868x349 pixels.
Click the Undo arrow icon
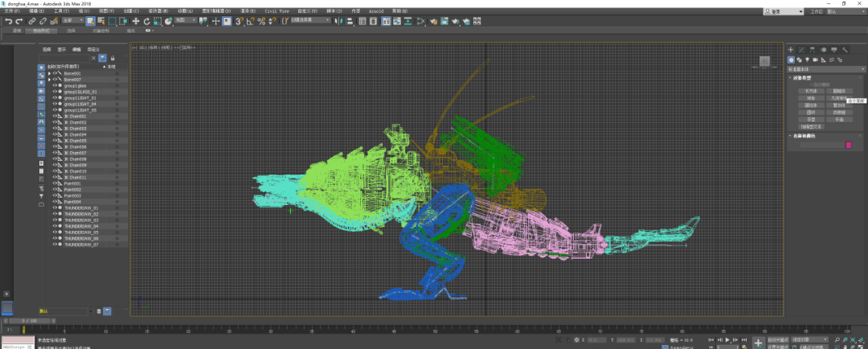7,21
